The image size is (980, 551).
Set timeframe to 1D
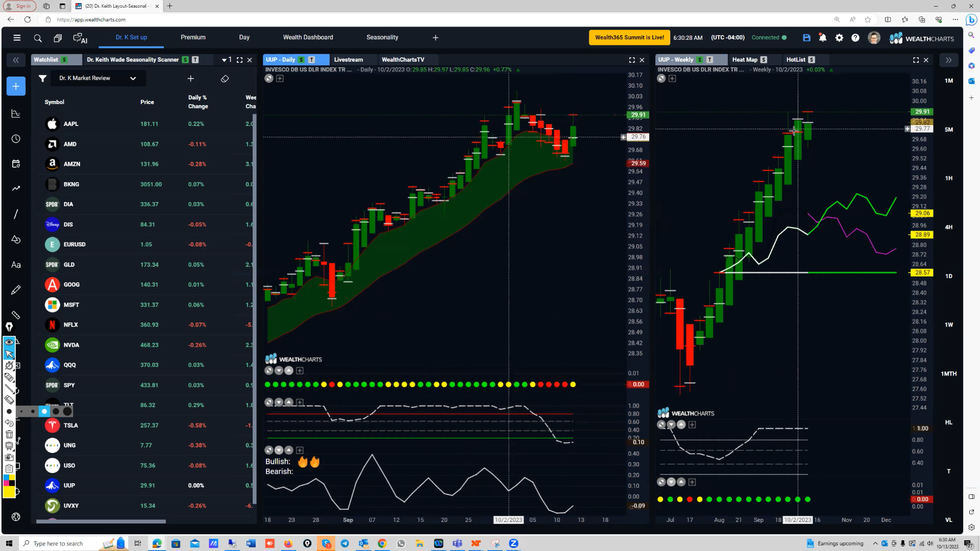tap(949, 276)
